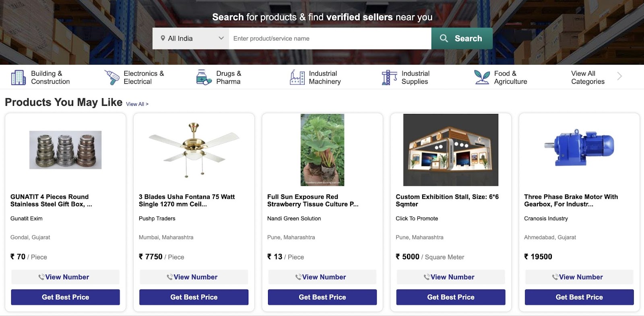Open Industrial Supplies using the crane icon
The image size is (644, 316).
coord(388,77)
